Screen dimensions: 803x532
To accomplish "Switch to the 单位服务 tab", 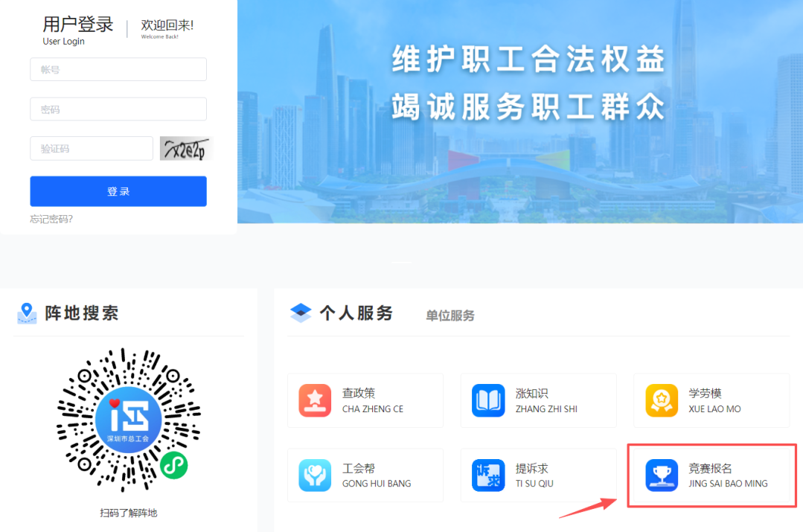I will [450, 315].
